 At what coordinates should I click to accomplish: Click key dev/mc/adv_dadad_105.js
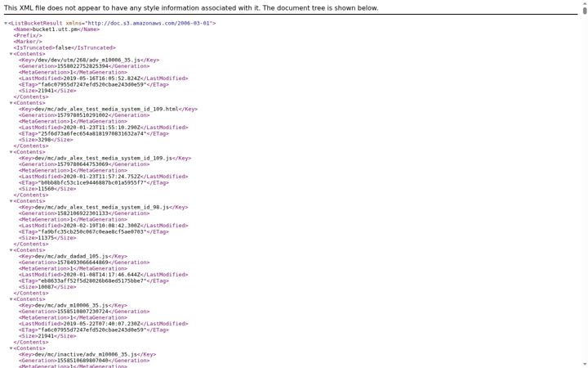(71, 257)
